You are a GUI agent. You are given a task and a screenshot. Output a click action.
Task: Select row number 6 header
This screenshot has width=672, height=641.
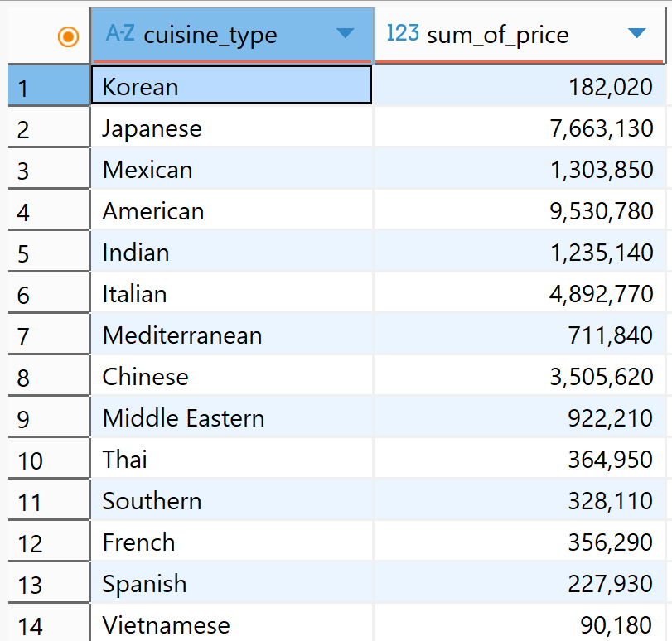point(49,292)
